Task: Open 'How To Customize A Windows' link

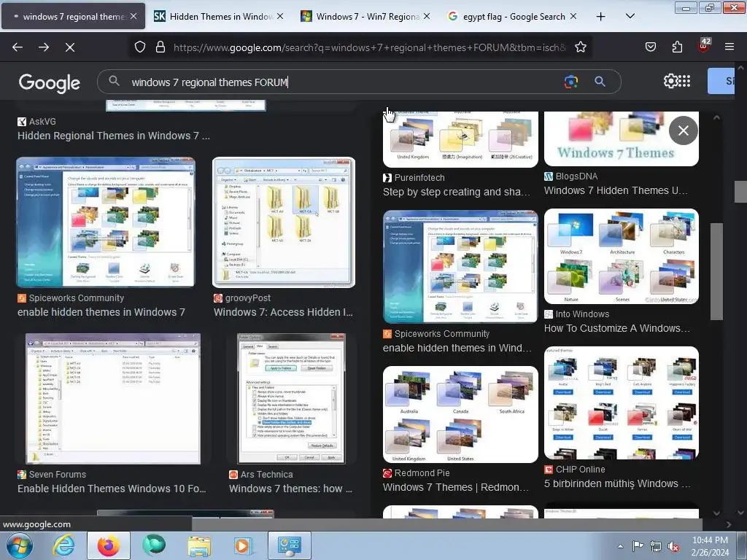Action: tap(617, 328)
